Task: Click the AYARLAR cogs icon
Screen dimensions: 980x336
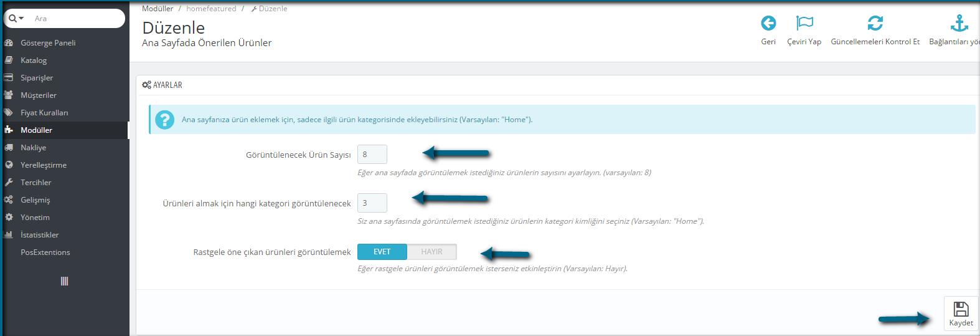Action: tap(146, 85)
